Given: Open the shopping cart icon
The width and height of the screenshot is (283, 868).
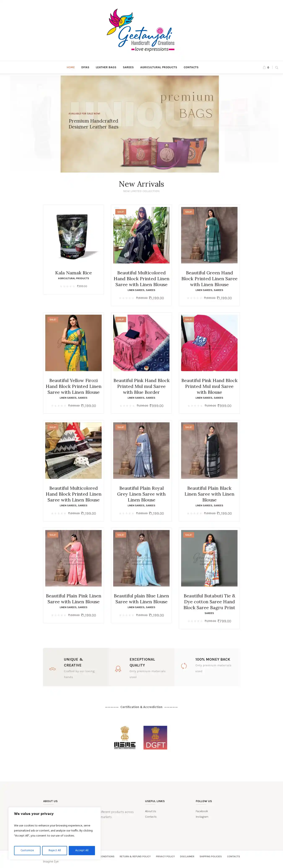Looking at the screenshot, I should pos(264,67).
